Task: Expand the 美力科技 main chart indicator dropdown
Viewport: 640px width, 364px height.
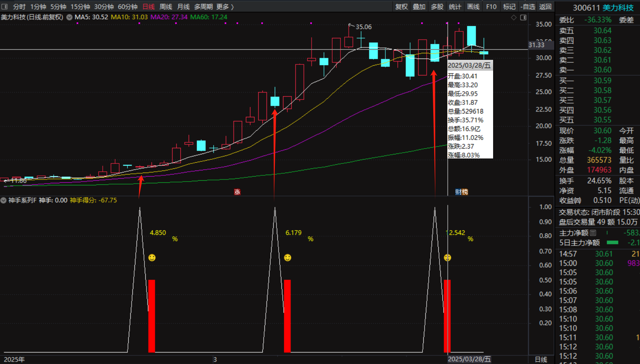Action: coord(69,17)
